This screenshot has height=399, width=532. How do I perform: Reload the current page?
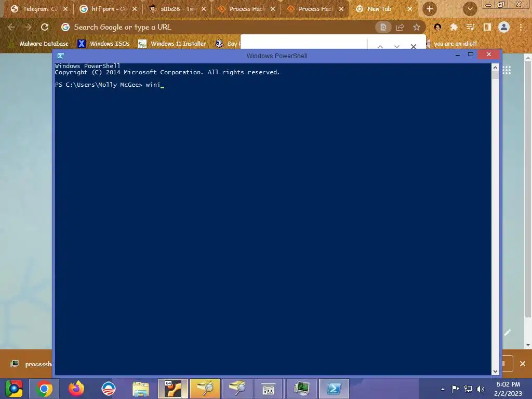tap(45, 27)
